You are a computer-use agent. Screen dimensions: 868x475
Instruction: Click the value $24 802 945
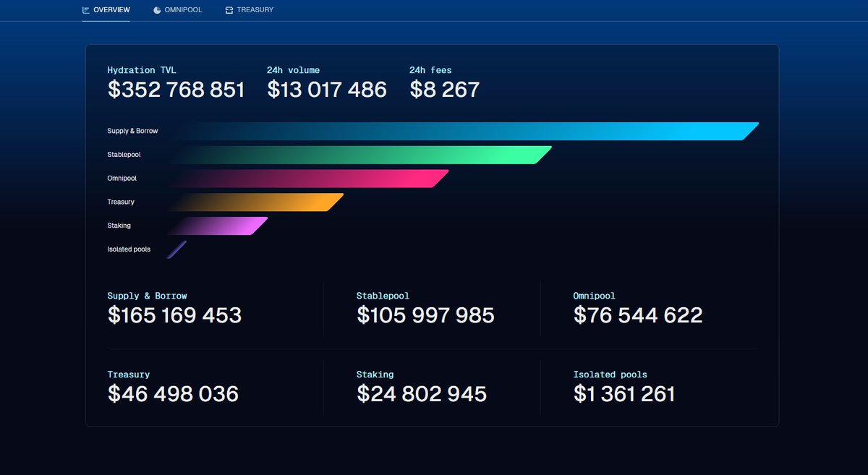tap(422, 394)
